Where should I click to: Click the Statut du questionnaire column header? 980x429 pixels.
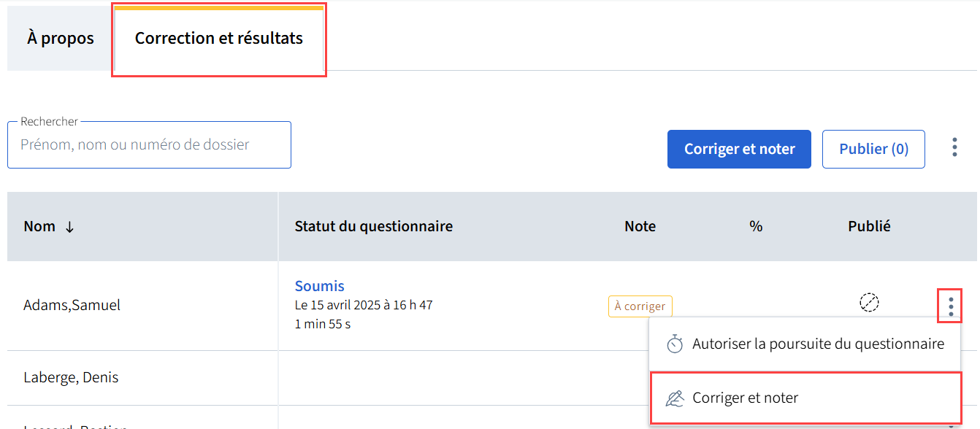click(373, 226)
